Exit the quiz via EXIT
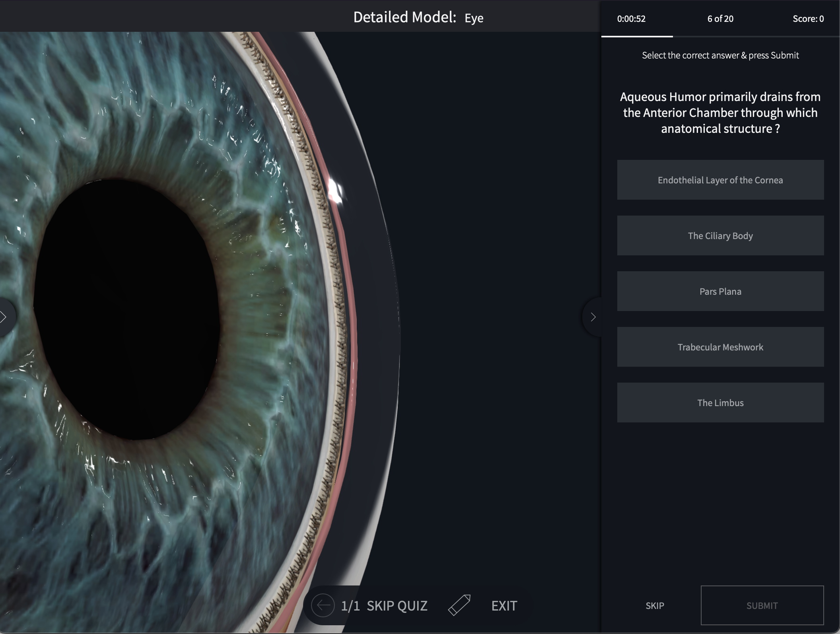This screenshot has height=634, width=840. [x=504, y=605]
